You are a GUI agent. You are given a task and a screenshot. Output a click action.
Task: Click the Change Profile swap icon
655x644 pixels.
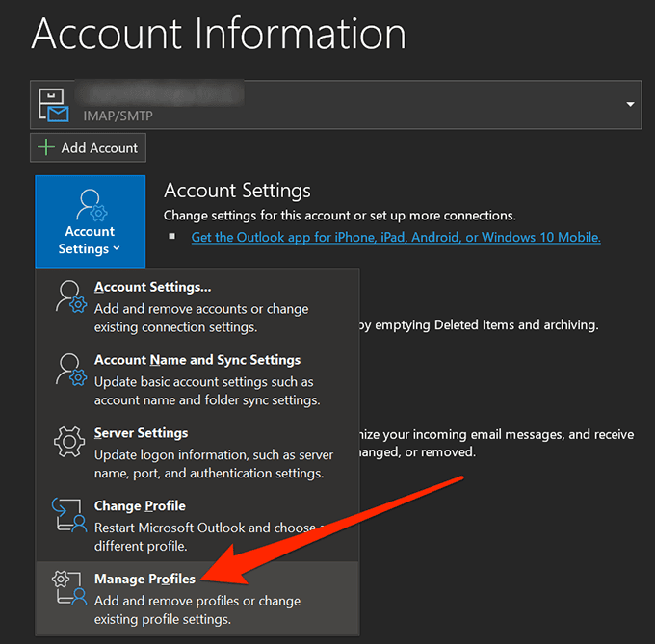66,516
